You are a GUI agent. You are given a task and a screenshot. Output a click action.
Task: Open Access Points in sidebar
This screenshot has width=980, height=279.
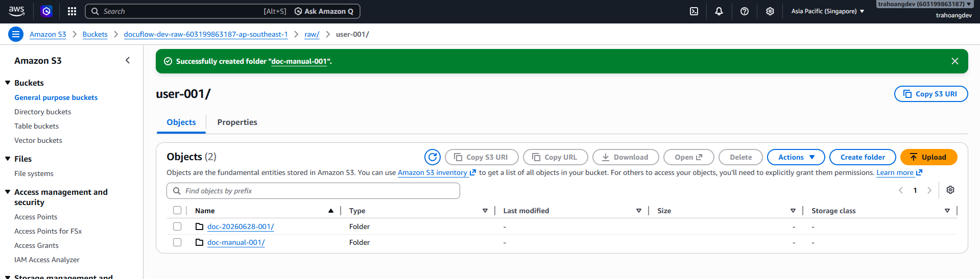click(36, 217)
